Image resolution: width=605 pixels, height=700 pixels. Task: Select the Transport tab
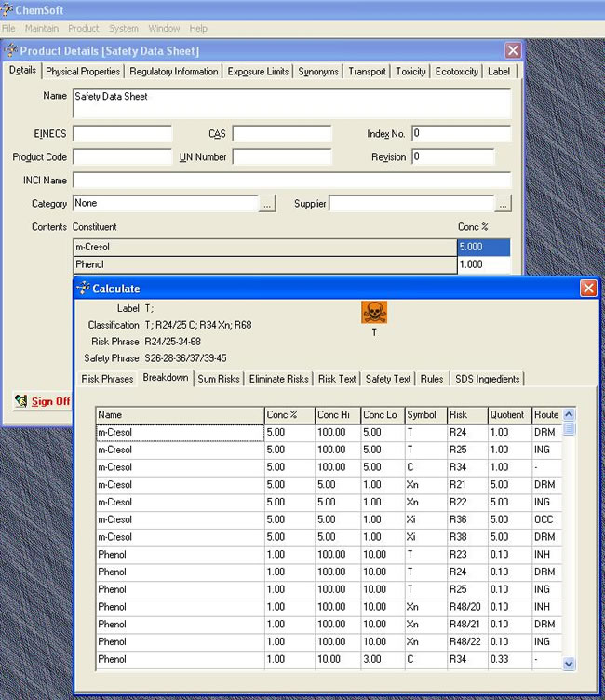[367, 72]
